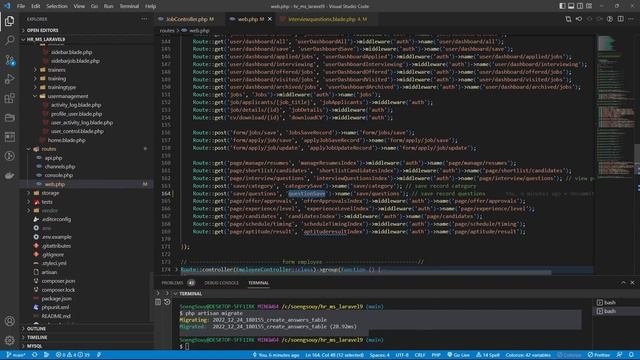Open the Selection menu

click(57, 6)
